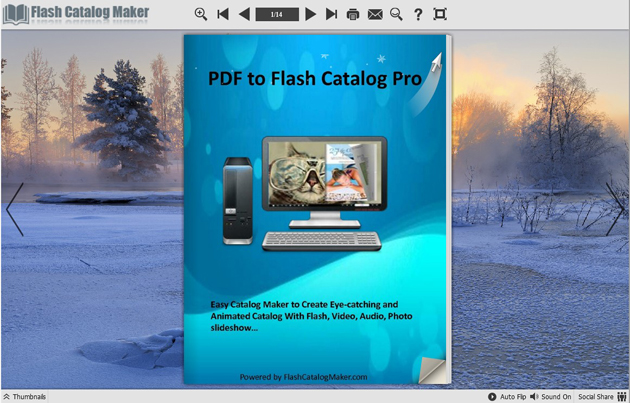Flip back using left side arrow
630x403 pixels.
click(x=15, y=209)
